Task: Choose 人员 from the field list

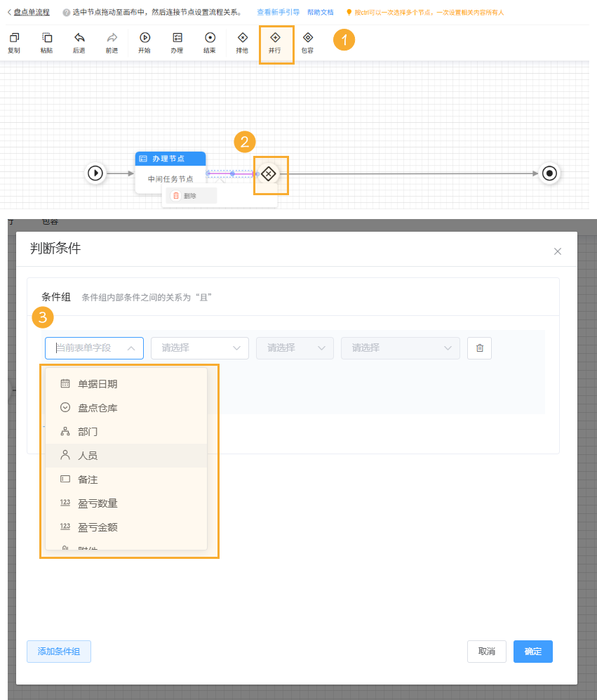Action: click(87, 454)
